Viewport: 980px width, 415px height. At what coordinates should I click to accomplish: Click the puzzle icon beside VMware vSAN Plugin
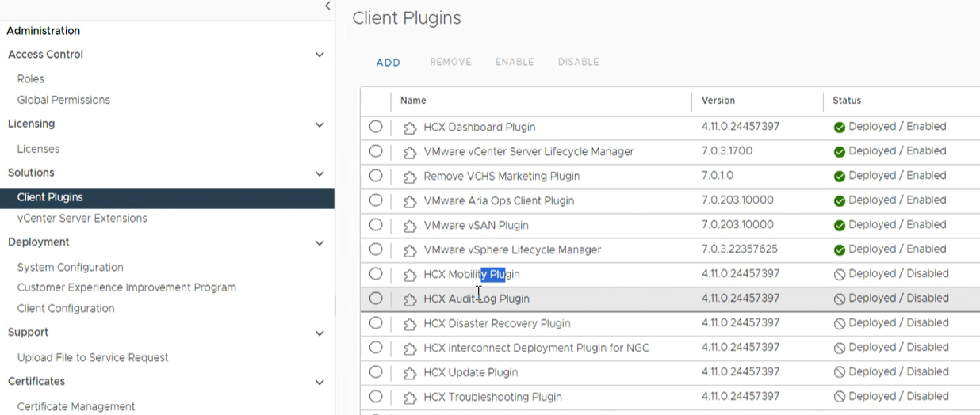coord(410,226)
